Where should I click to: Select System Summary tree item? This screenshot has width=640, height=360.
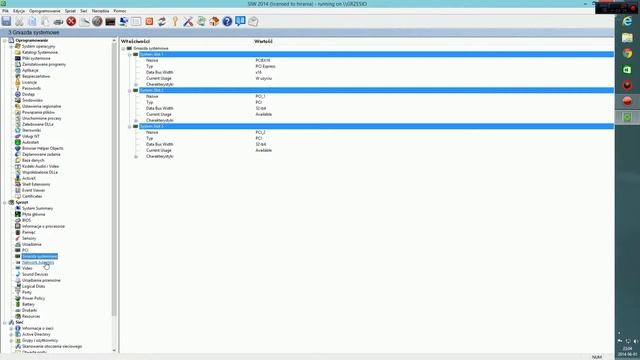37,209
